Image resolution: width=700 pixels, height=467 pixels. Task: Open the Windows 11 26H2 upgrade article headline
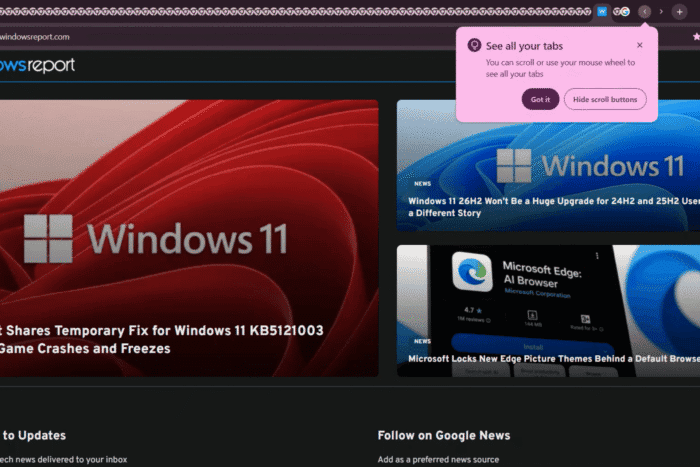554,207
